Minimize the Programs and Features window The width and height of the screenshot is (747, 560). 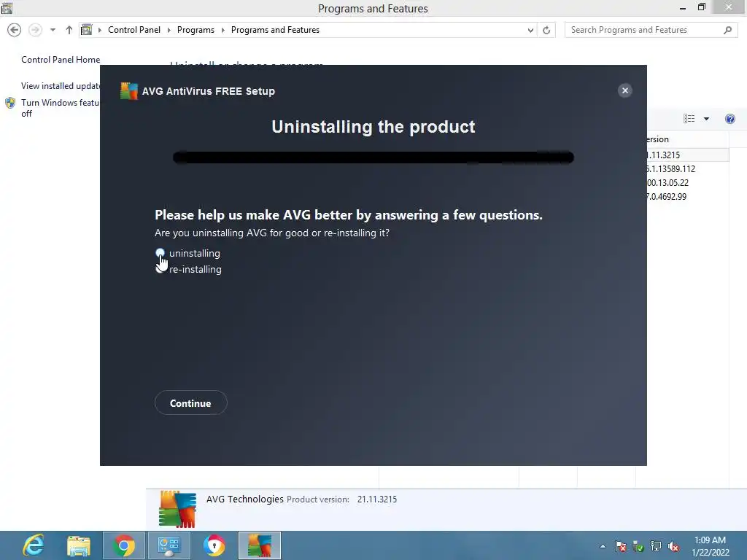tap(683, 8)
